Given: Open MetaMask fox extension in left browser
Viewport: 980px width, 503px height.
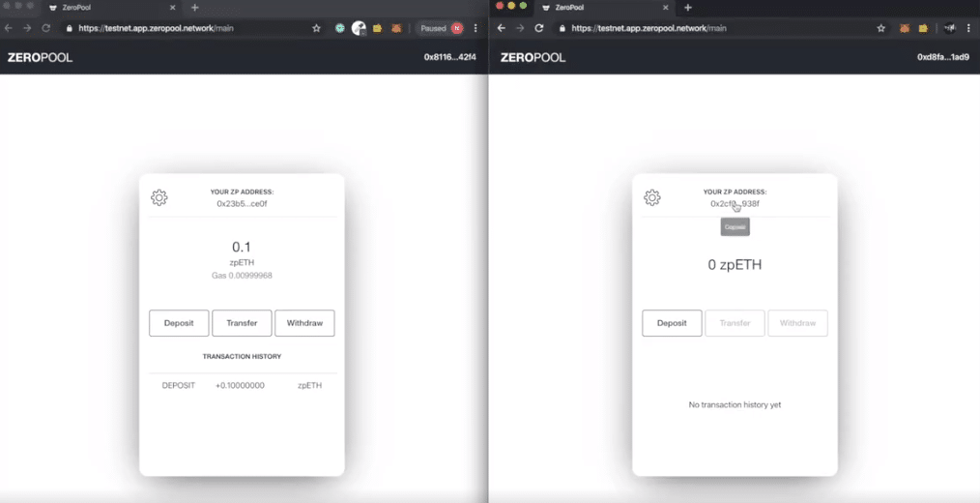Looking at the screenshot, I should [x=396, y=28].
